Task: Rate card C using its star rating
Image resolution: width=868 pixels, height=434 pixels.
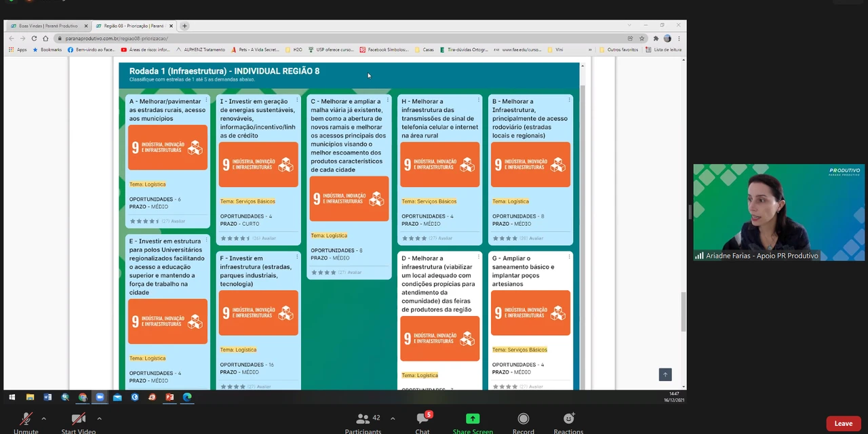Action: (323, 273)
